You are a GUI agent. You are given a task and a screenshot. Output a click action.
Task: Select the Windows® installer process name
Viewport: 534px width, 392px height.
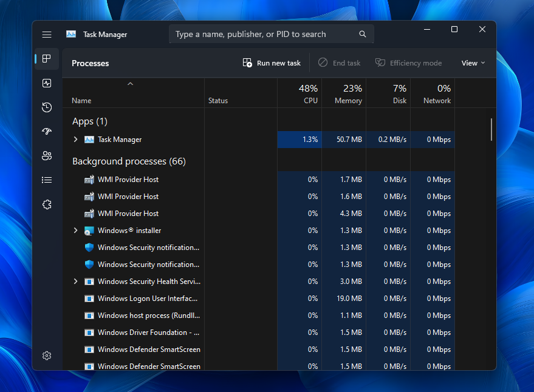[129, 231]
